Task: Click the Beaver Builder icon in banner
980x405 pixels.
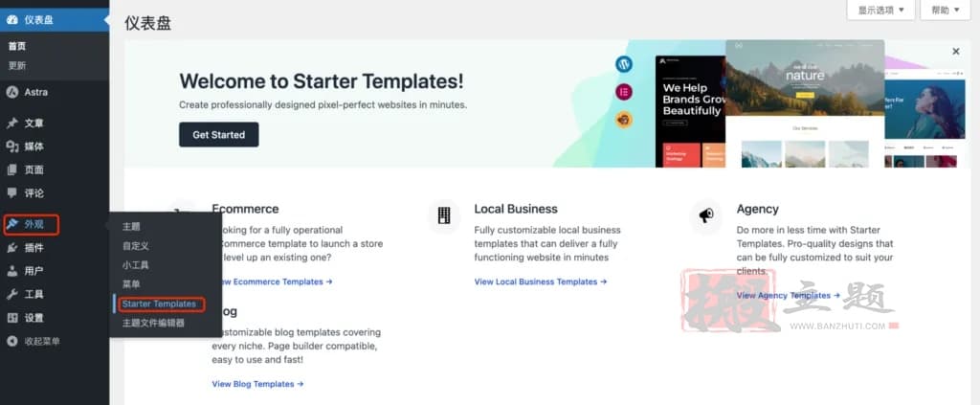Action: pyautogui.click(x=624, y=120)
